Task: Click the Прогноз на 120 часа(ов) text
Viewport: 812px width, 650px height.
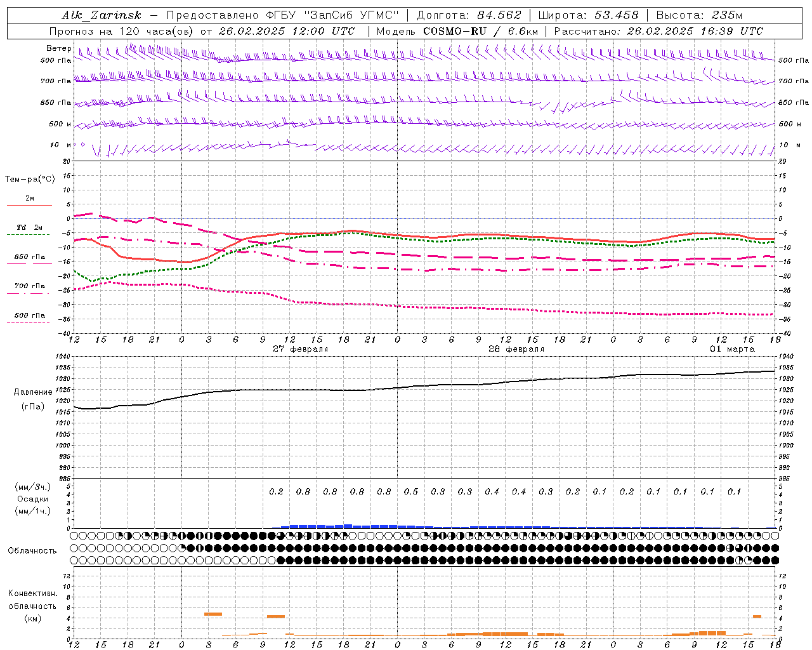Action: coord(122,31)
